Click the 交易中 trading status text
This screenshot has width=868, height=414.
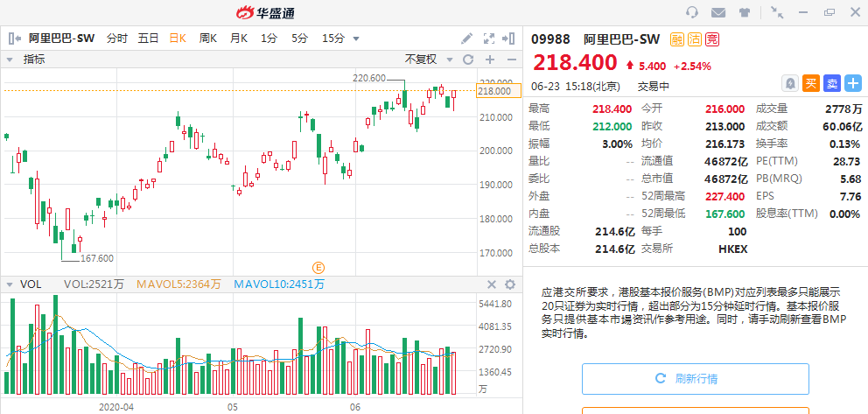654,87
